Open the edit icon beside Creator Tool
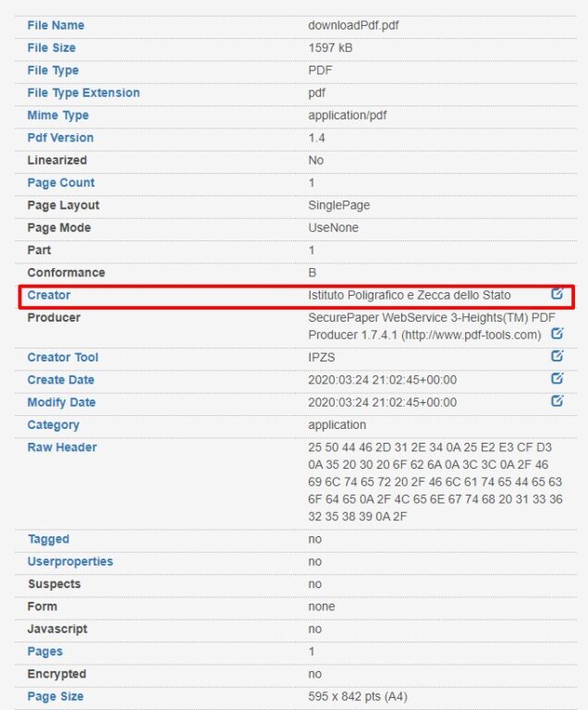The height and width of the screenshot is (710, 588). tap(557, 355)
